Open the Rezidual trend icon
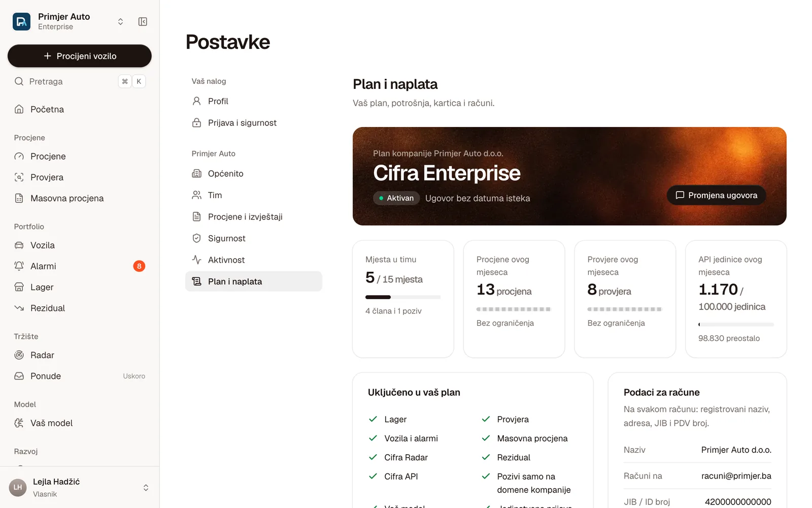This screenshot has width=812, height=508. (x=19, y=308)
